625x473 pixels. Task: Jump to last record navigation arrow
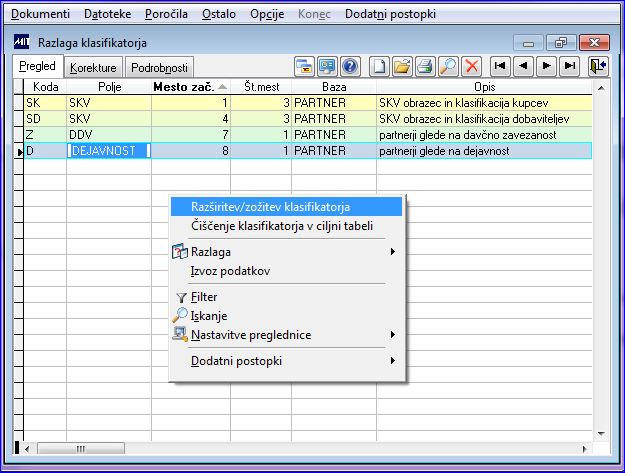tap(570, 66)
